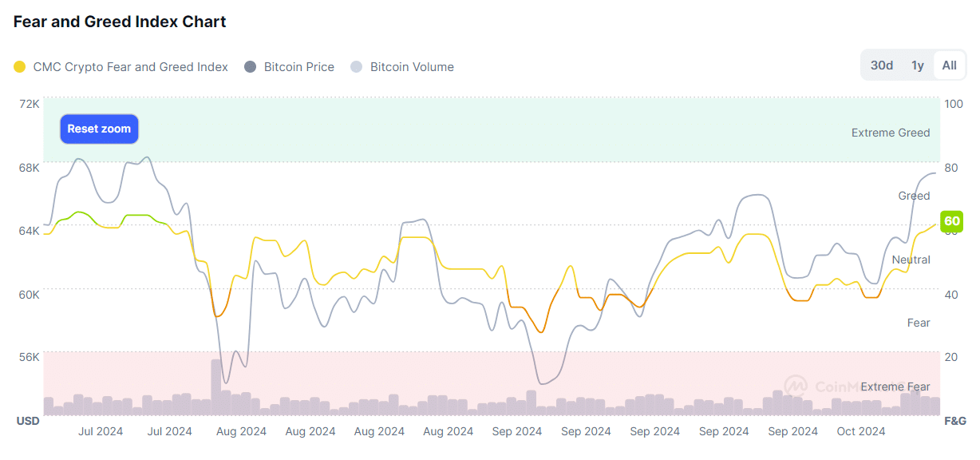Open the 1y time range view

[917, 65]
